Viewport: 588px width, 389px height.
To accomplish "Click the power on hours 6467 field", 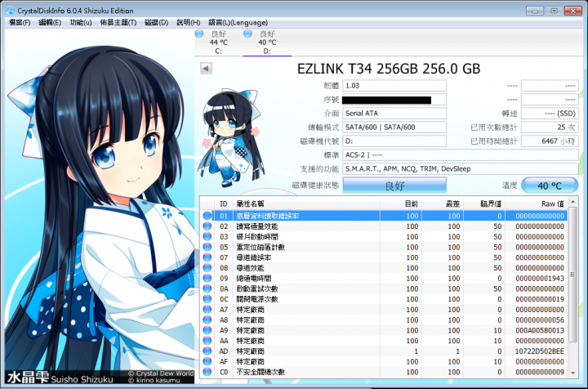I will pos(550,141).
